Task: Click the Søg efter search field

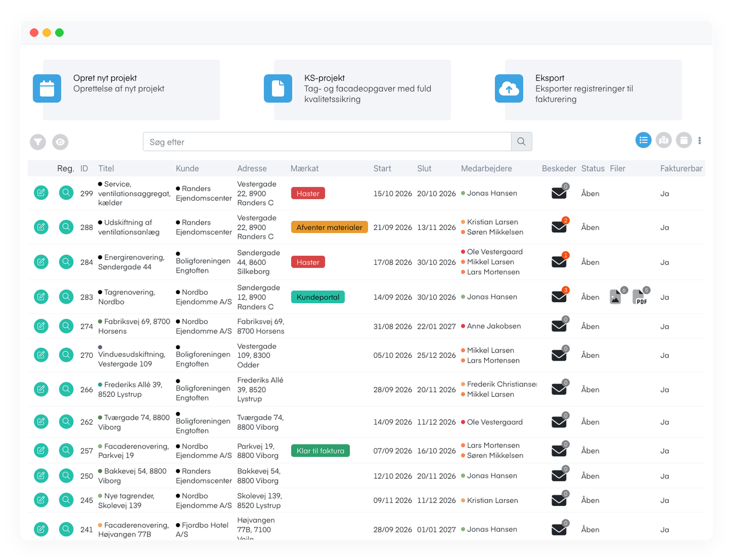Action: click(327, 142)
